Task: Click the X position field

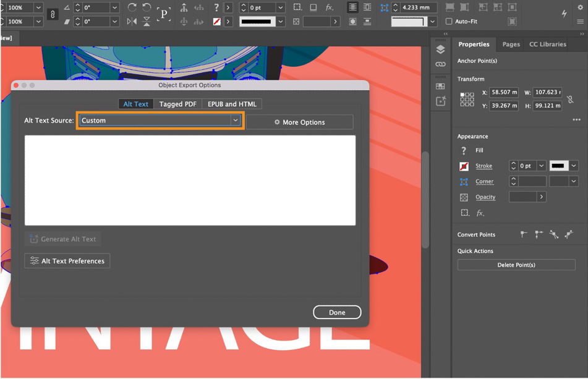Action: coord(504,92)
